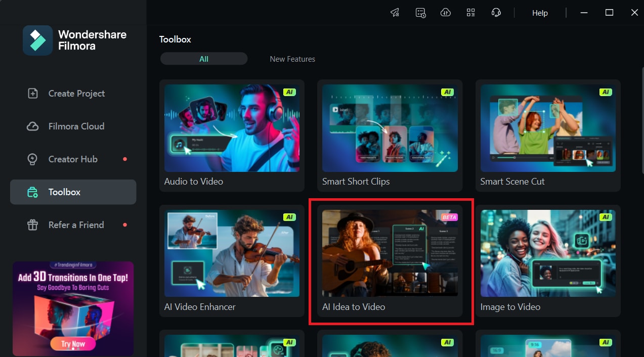Open the AI Idea to Video thumbnail

tap(390, 253)
